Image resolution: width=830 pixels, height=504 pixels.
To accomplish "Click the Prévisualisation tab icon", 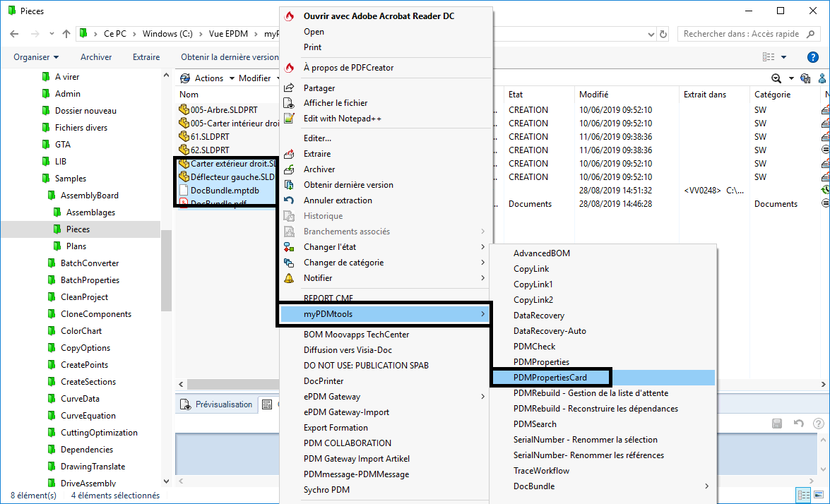I will click(186, 404).
